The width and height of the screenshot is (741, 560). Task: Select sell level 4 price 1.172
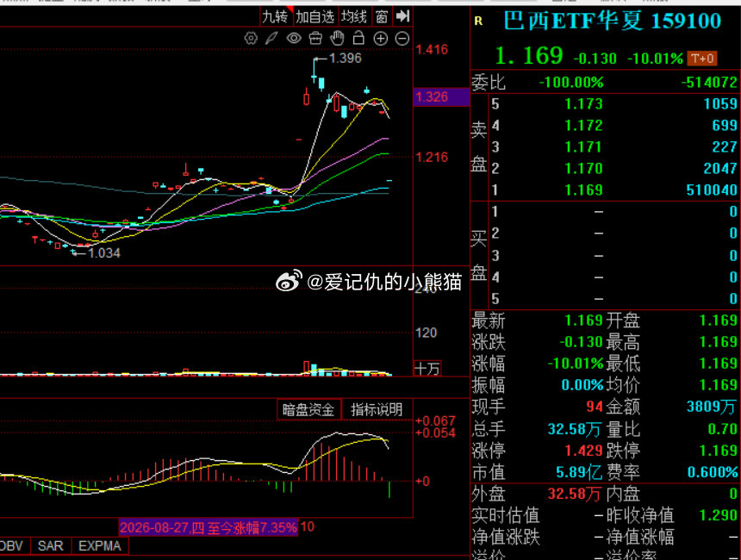583,125
